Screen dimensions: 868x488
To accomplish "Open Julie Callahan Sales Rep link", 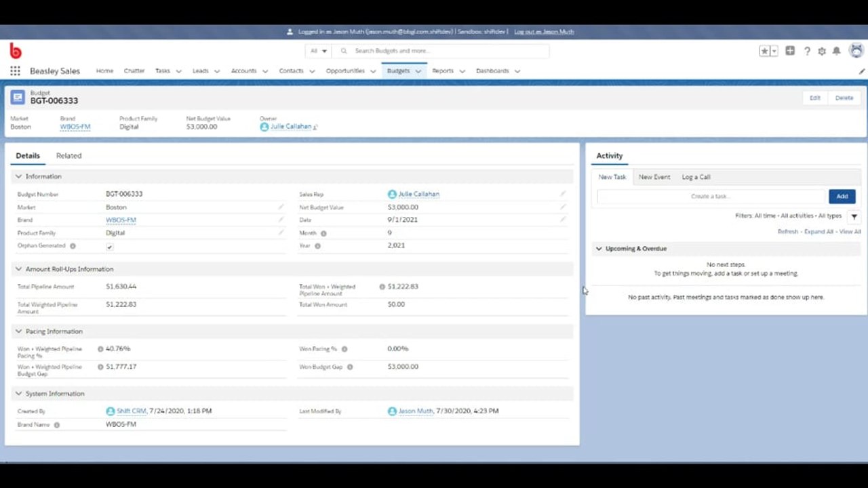I will coord(419,194).
